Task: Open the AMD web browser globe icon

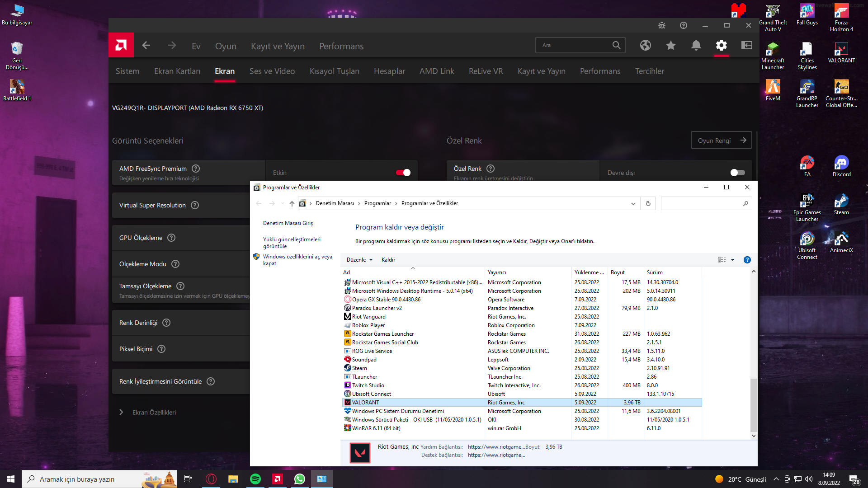Action: point(646,45)
